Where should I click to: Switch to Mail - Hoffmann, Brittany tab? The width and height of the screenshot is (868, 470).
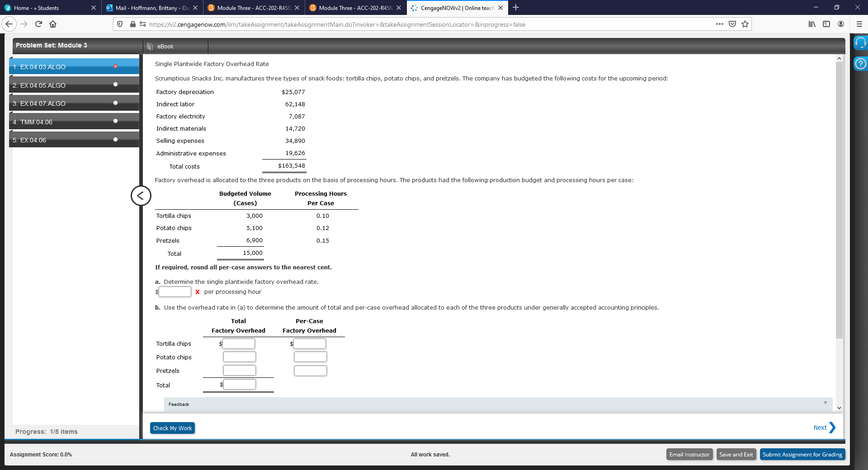coord(152,8)
